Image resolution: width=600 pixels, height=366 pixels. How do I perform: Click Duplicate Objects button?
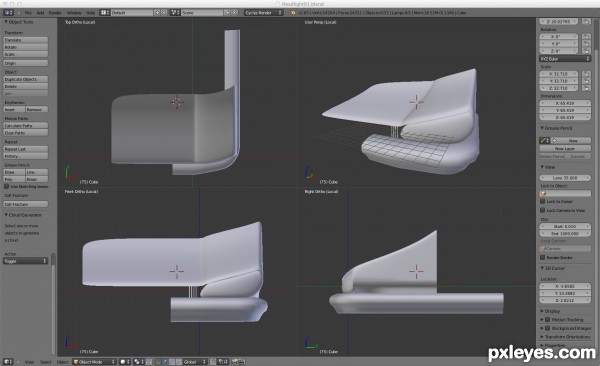point(26,79)
